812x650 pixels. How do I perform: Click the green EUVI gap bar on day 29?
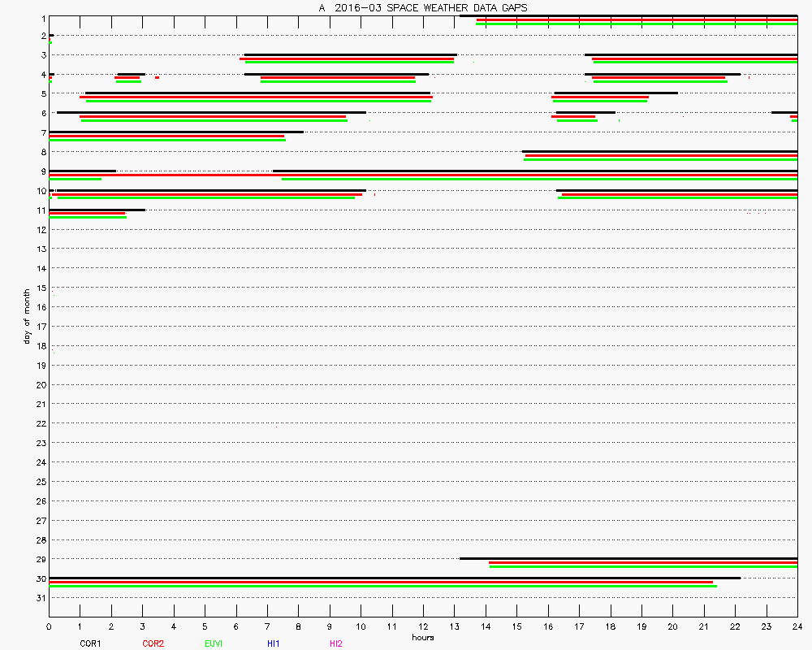tap(643, 566)
